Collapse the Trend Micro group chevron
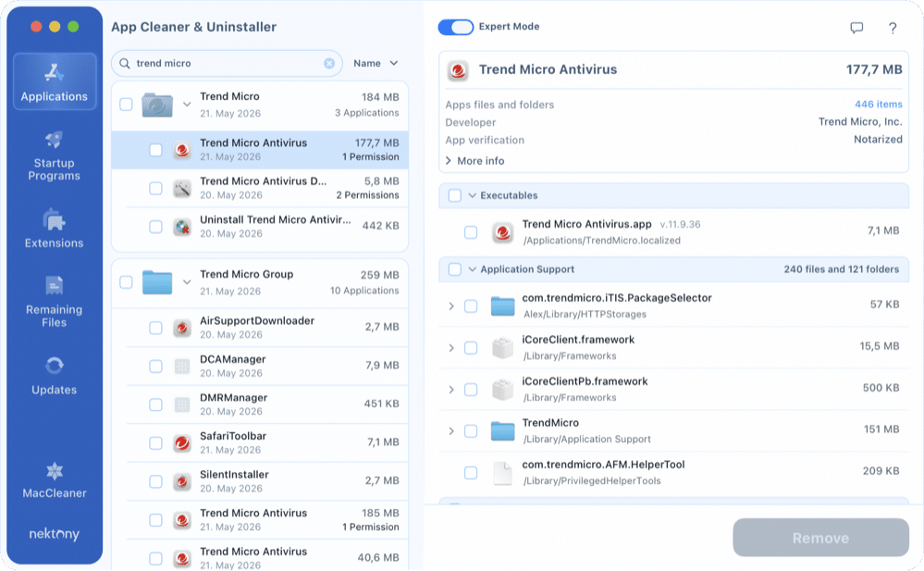Viewport: 924px width, 571px height. [187, 105]
